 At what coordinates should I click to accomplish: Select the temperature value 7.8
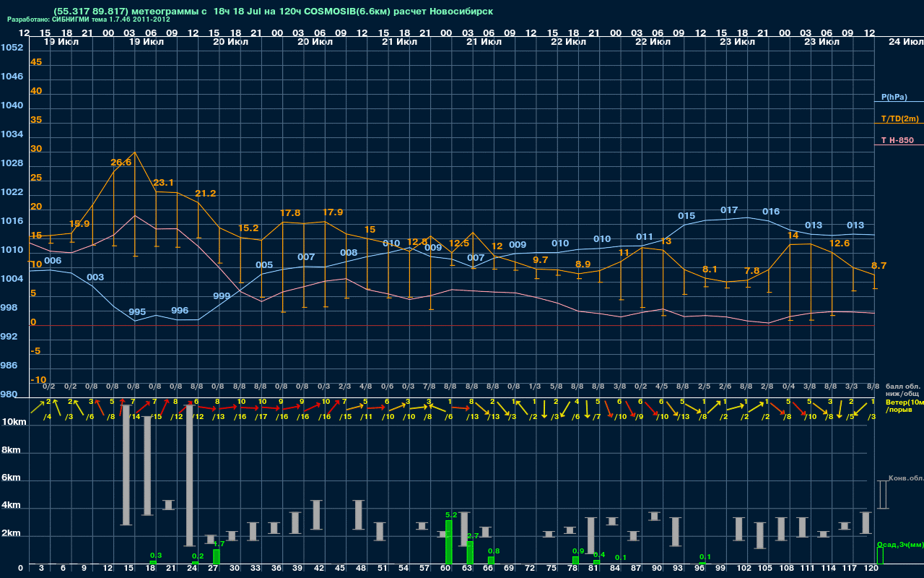click(752, 271)
